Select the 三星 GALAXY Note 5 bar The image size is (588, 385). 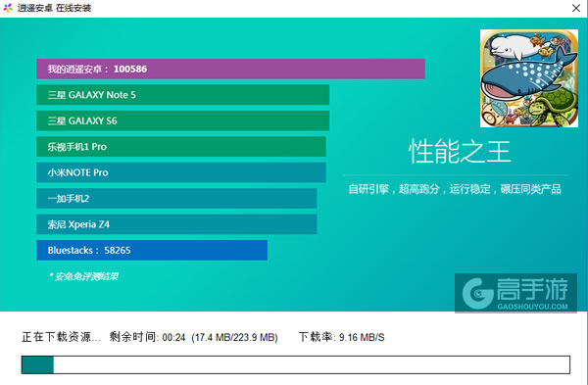click(x=183, y=95)
